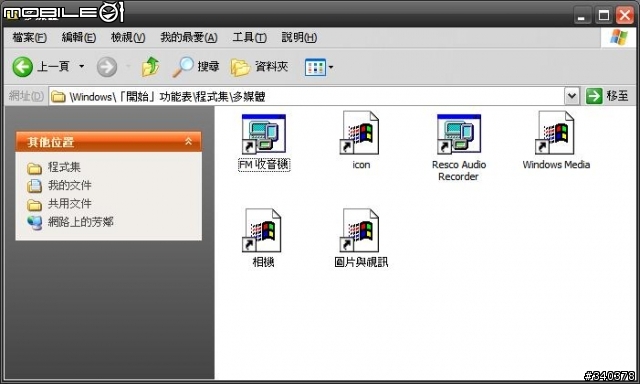Open 我的文件 link in sidebar

tap(69, 185)
